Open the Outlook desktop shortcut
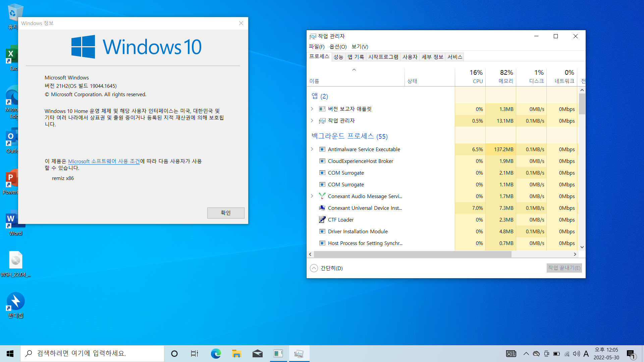The image size is (644, 362). (12, 141)
